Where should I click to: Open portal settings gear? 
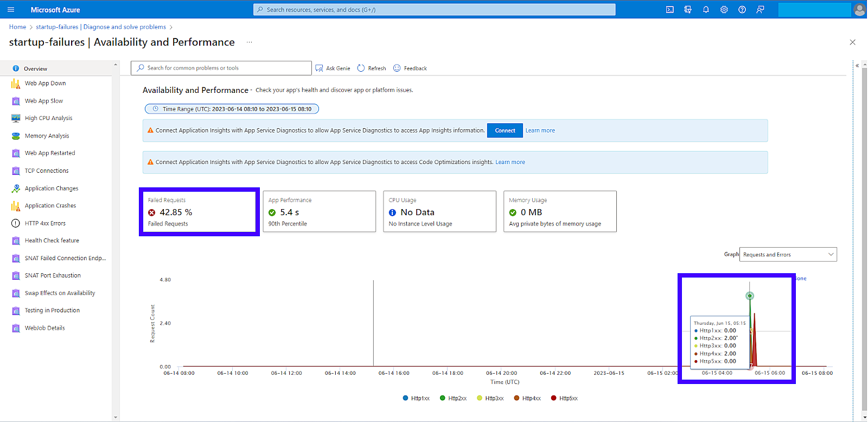[724, 10]
